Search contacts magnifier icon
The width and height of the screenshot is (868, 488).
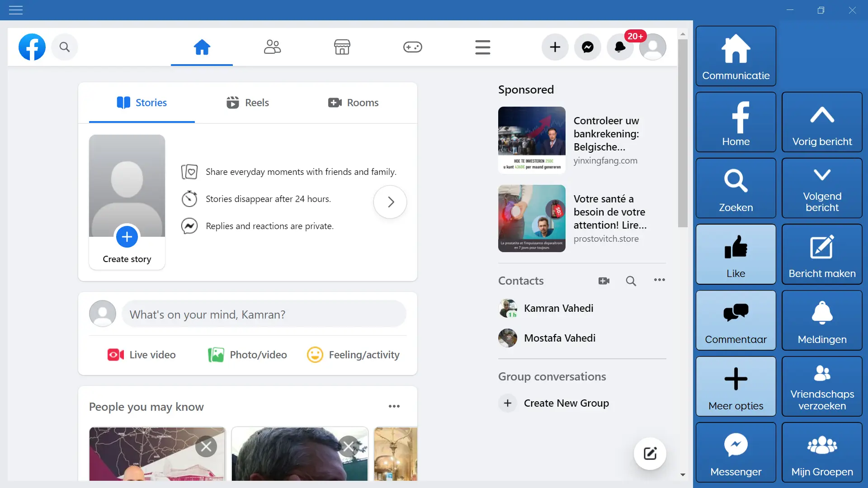[631, 281]
